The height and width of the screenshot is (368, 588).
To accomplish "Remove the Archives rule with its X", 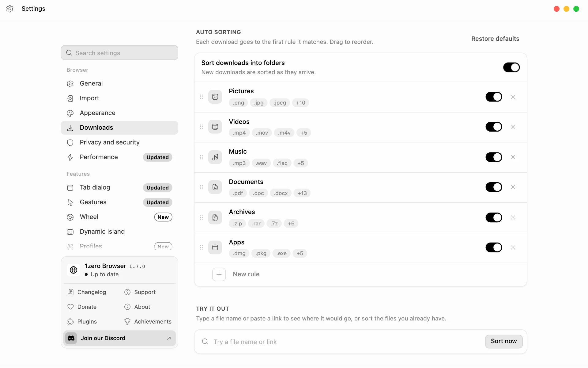I will point(513,217).
